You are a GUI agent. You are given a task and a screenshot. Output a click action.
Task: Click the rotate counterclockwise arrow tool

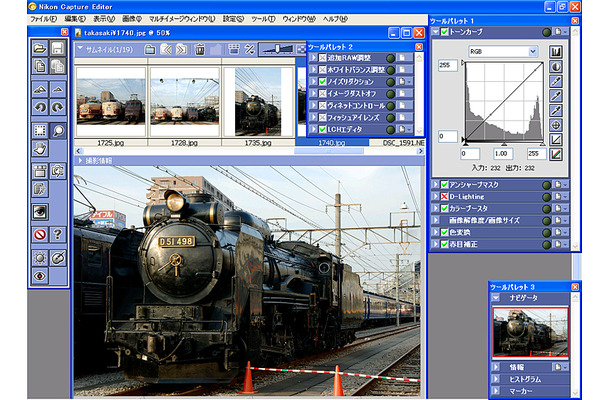tap(40, 107)
